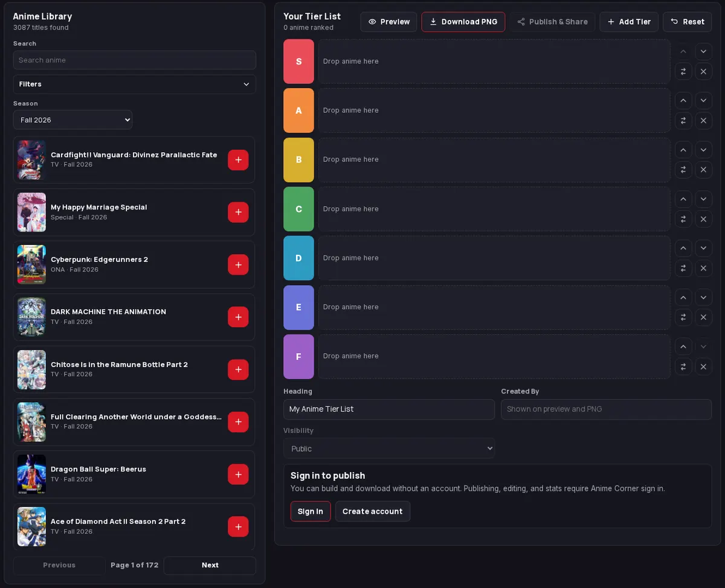Add Cardfight!! Vanguard: Divinez Parallactic Fate with plus button

[x=238, y=160]
